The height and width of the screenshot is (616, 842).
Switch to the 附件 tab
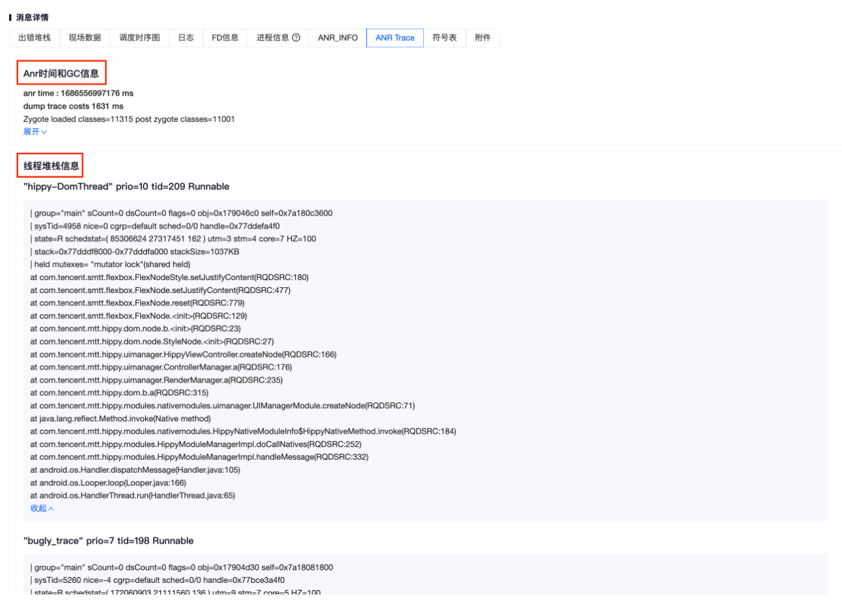483,38
